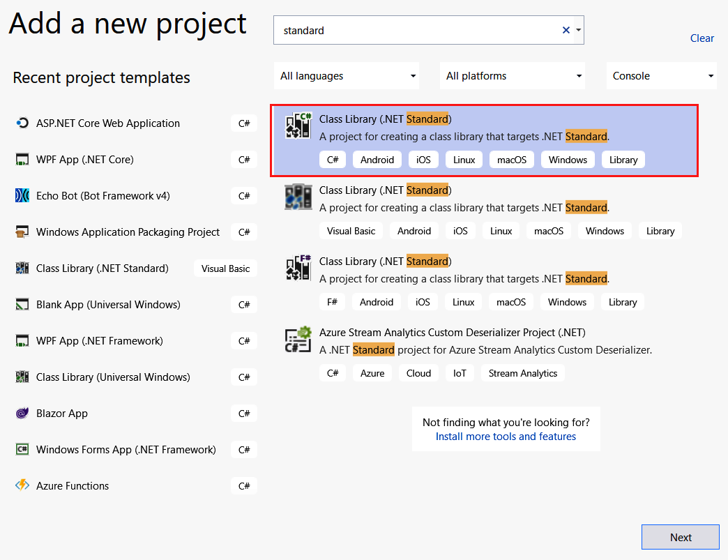This screenshot has height=560, width=728.
Task: Click the Class Library (Universal Windows) icon
Action: 22,377
